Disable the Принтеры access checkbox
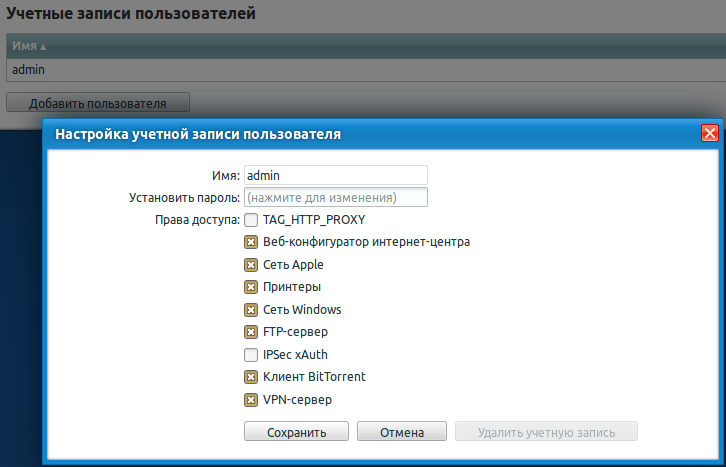The width and height of the screenshot is (726, 467). point(252,287)
